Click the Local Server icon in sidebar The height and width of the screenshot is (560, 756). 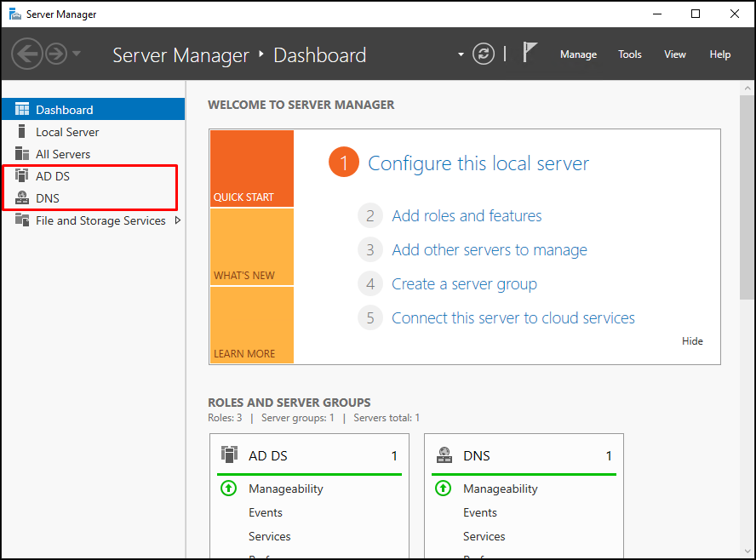pyautogui.click(x=21, y=132)
